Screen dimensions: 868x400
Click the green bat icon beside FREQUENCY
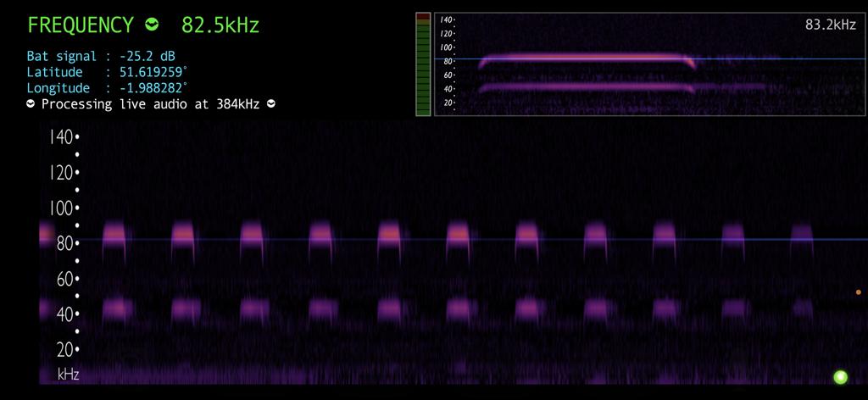(153, 25)
